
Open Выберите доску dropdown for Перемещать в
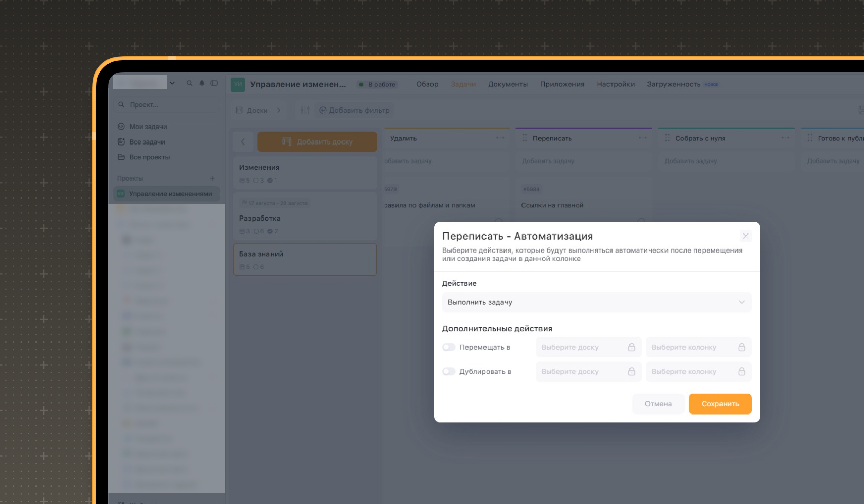click(x=588, y=347)
